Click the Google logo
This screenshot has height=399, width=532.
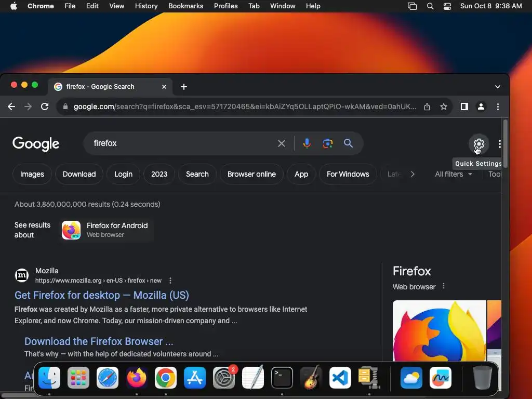click(x=36, y=144)
